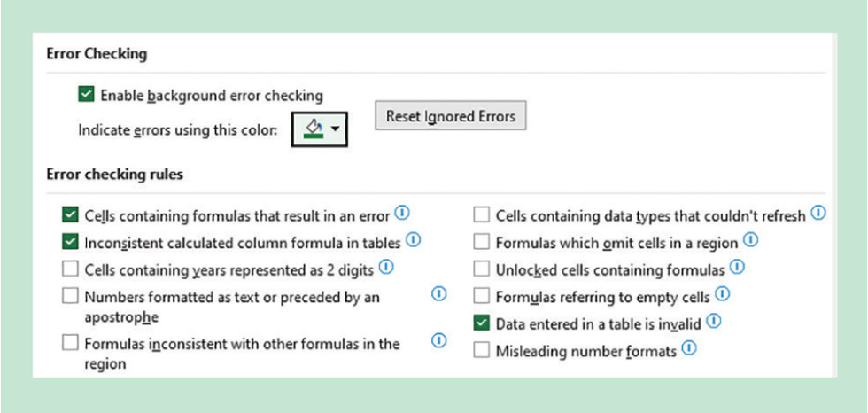The image size is (868, 413).
Task: Click info icon for formulas inconsistent in region
Action: click(x=438, y=340)
